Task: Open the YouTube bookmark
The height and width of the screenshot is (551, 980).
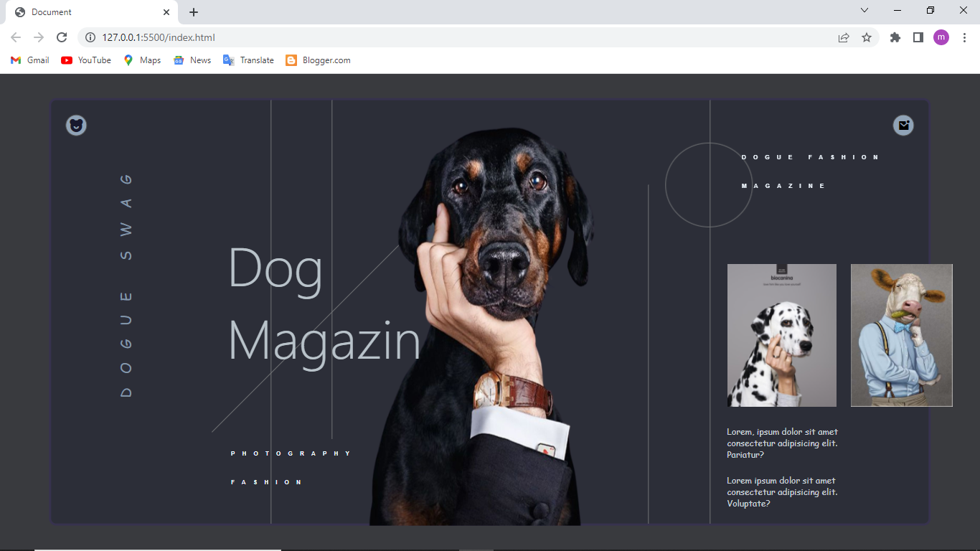Action: click(86, 60)
